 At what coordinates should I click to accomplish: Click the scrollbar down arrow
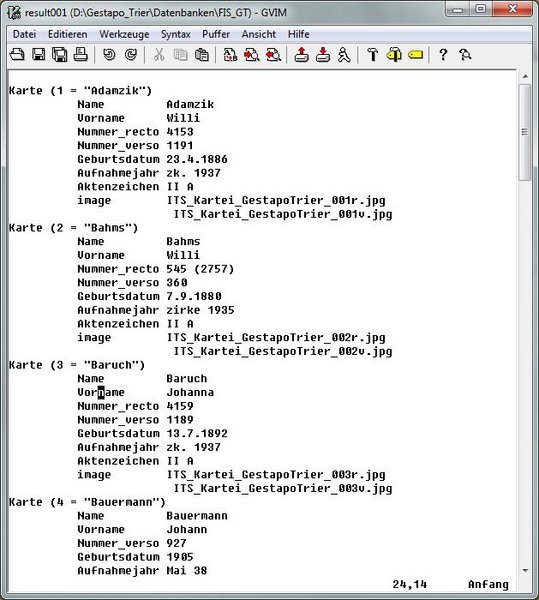525,570
